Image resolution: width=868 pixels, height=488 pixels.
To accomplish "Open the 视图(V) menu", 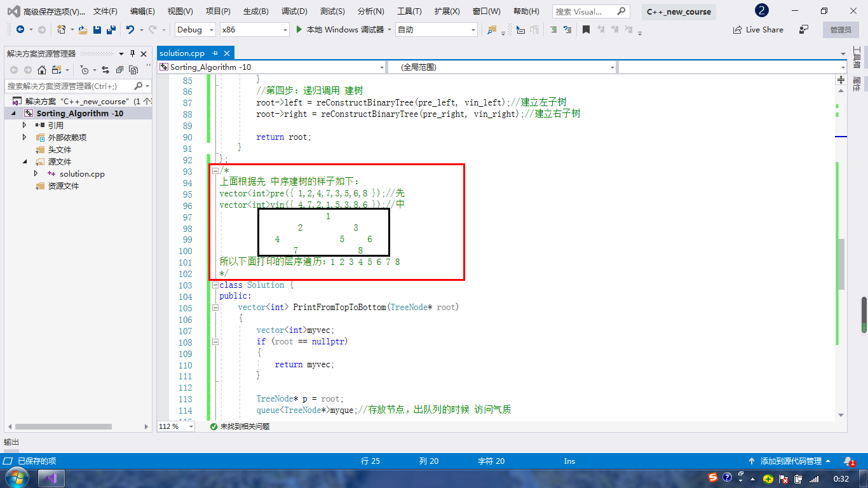I will coord(180,11).
